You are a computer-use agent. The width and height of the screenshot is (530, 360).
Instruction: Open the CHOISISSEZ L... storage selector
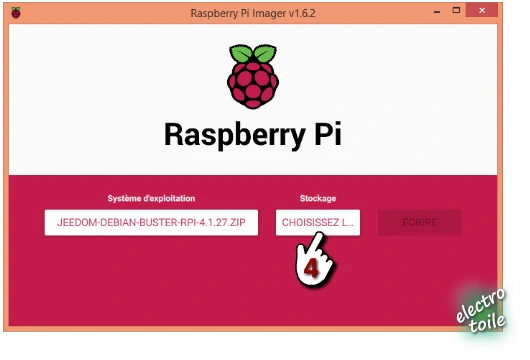[x=318, y=222]
